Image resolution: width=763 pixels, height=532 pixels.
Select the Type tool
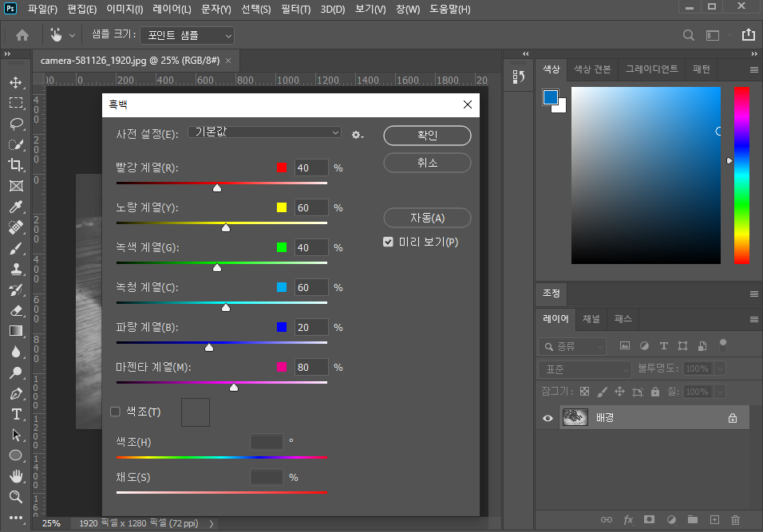16,414
